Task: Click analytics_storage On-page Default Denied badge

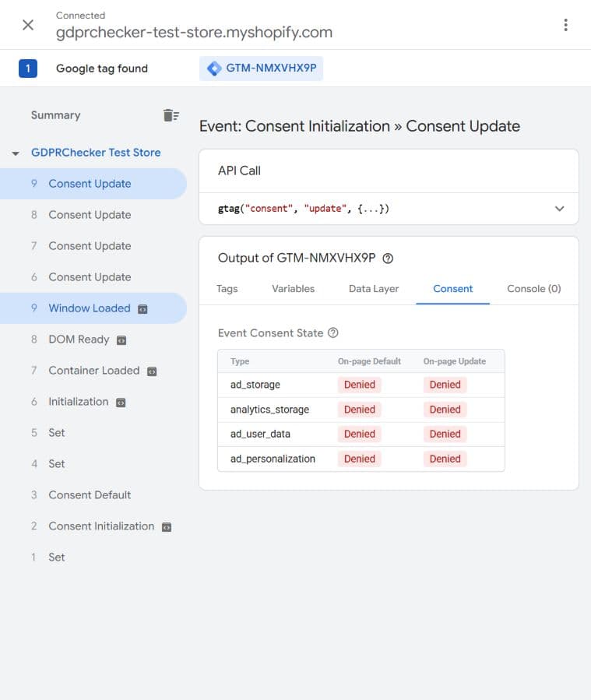Action: 359,410
